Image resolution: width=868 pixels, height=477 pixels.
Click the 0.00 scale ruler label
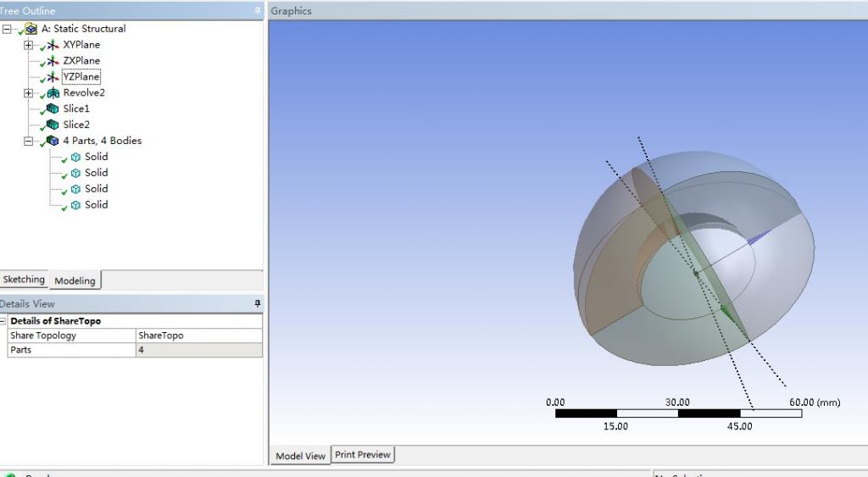click(555, 402)
